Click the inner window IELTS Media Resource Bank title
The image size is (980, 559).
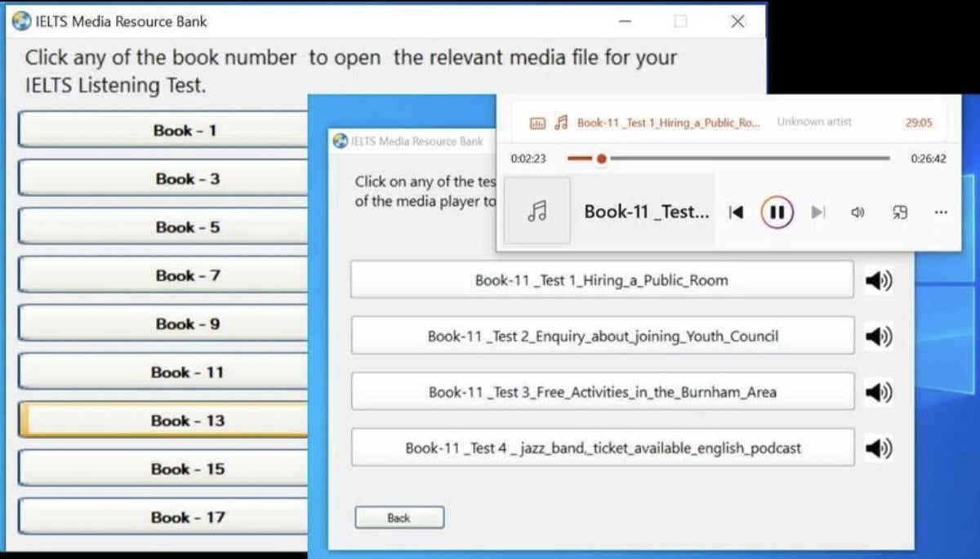pyautogui.click(x=416, y=141)
